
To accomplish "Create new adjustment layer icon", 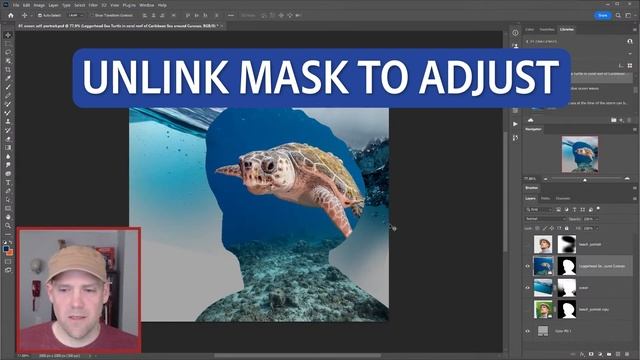I will 600,354.
